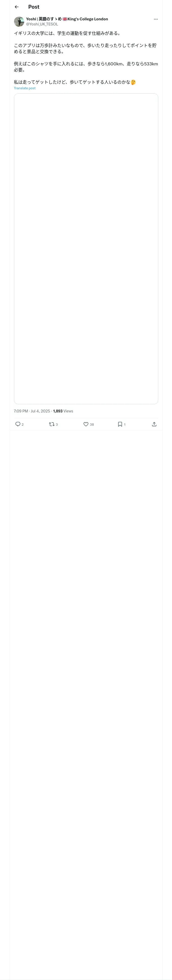
Task: Click the like count number 38
Action: click(x=92, y=425)
